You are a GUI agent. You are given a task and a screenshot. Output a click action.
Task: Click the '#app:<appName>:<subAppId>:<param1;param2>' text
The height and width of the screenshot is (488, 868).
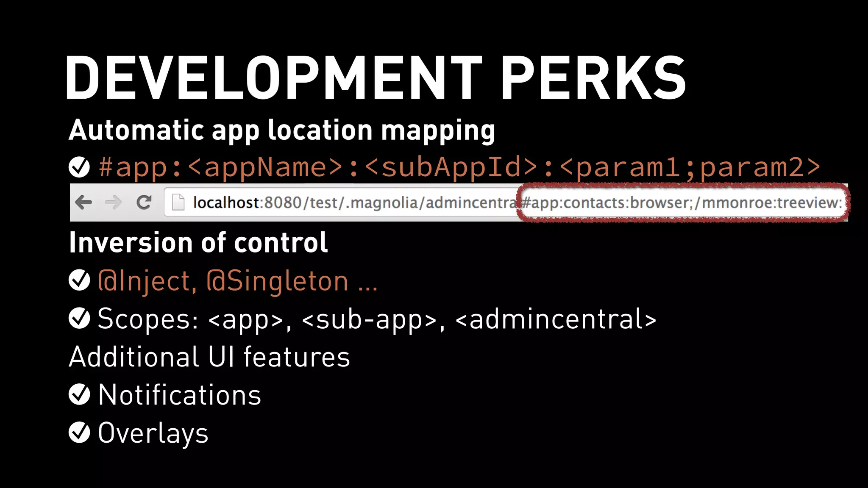click(x=460, y=167)
